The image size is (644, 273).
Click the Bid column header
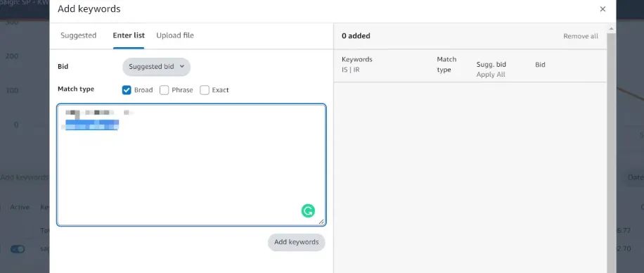[540, 65]
